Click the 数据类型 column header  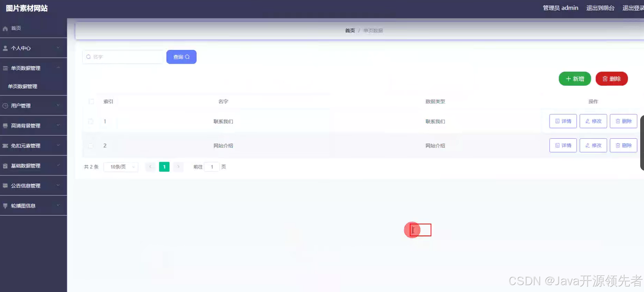(x=435, y=102)
